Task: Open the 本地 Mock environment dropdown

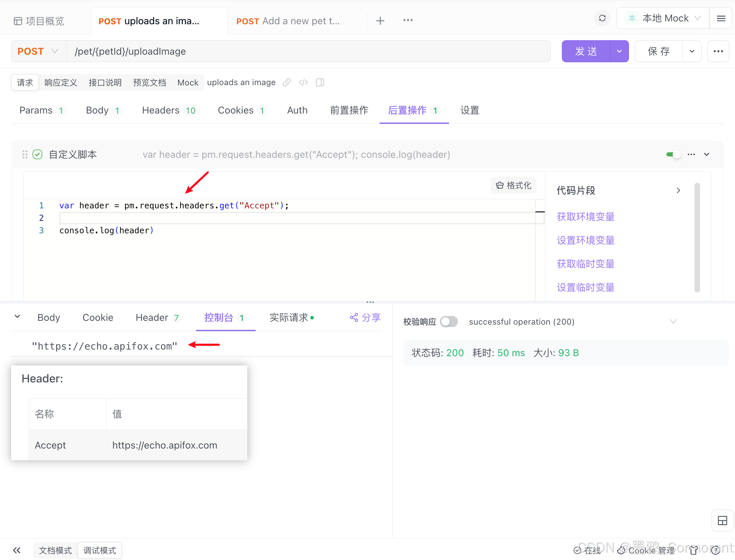Action: [x=663, y=18]
